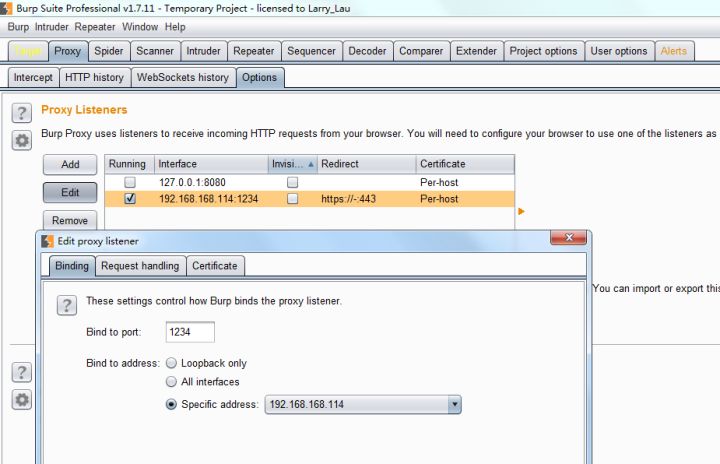The image size is (720, 464).
Task: Select the Certificate tab in dialog
Action: point(215,266)
